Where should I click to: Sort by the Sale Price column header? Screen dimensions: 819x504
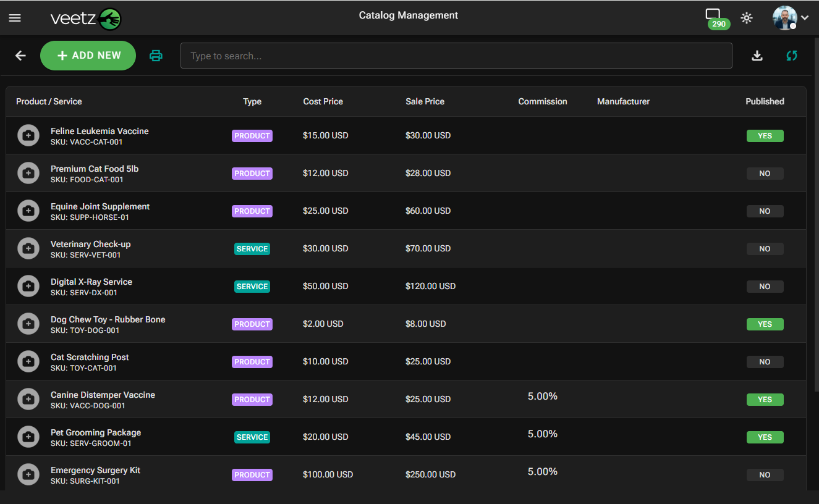pos(425,101)
